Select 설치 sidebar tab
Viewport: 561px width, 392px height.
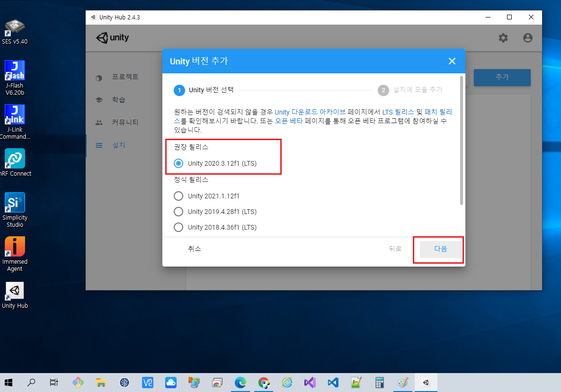click(119, 145)
